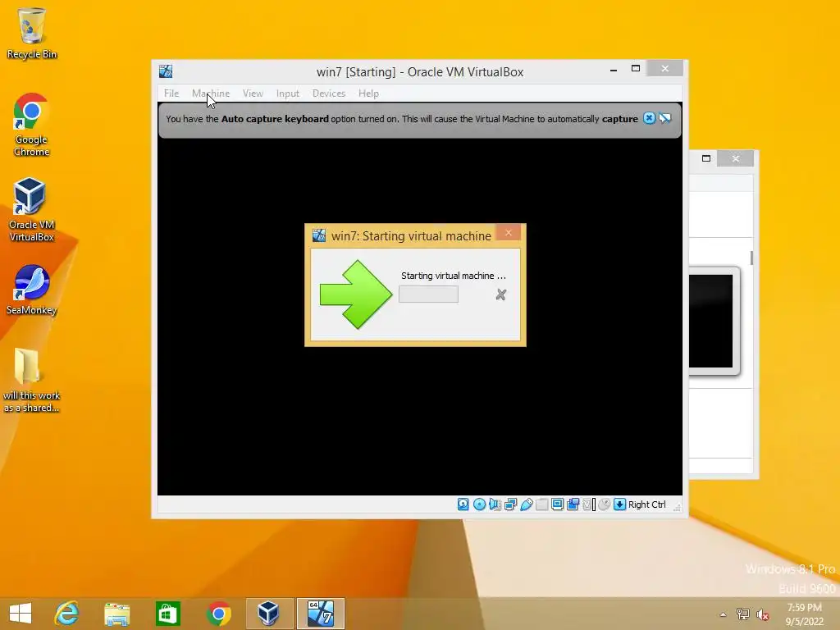
Task: Open the Help menu
Action: (x=368, y=94)
